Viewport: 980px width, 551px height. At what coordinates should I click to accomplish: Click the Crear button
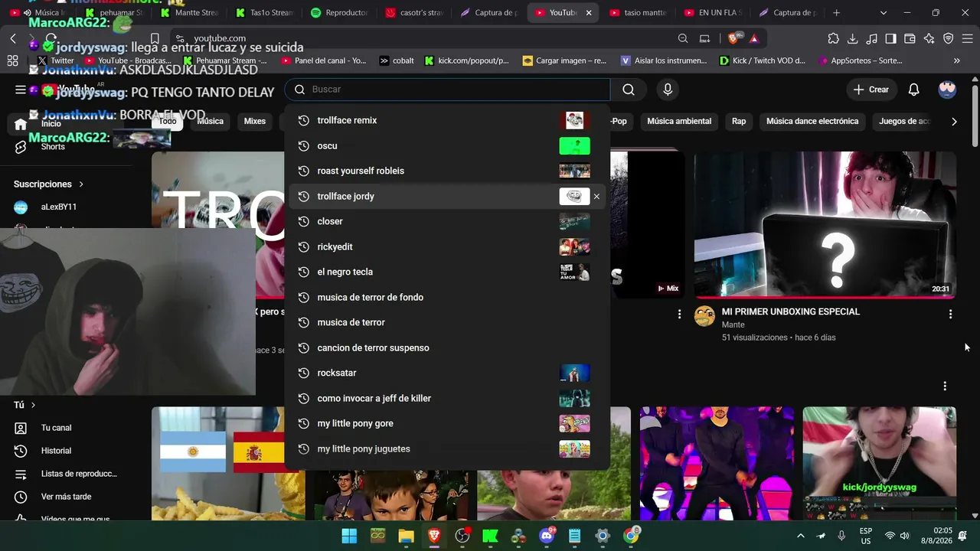(x=871, y=90)
